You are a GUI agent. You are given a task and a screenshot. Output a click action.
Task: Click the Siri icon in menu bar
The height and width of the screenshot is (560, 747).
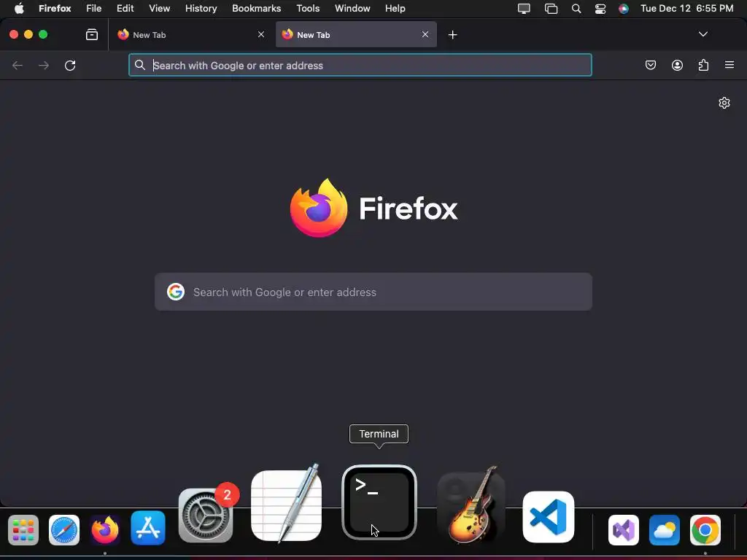click(x=624, y=9)
